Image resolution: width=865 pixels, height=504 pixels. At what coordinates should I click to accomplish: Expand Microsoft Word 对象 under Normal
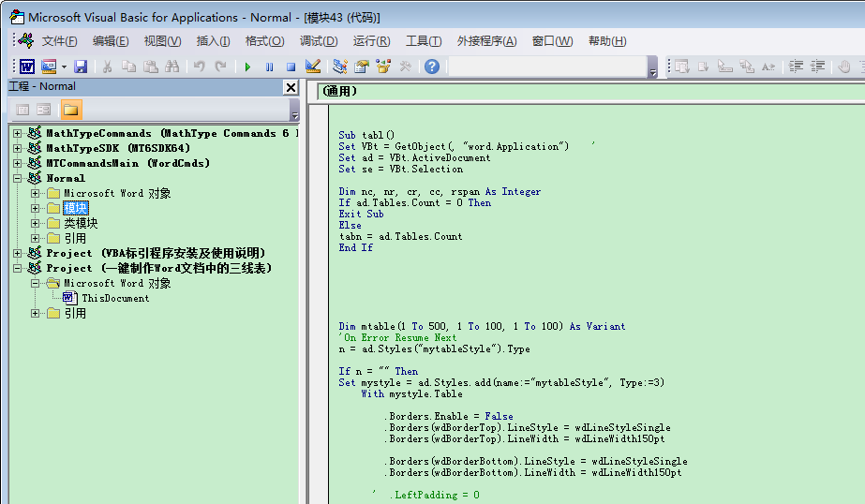[x=35, y=194]
